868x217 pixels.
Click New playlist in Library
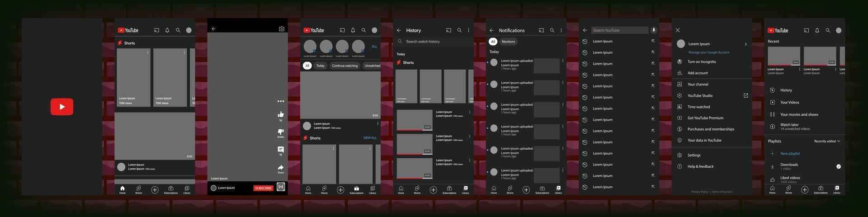pyautogui.click(x=790, y=154)
